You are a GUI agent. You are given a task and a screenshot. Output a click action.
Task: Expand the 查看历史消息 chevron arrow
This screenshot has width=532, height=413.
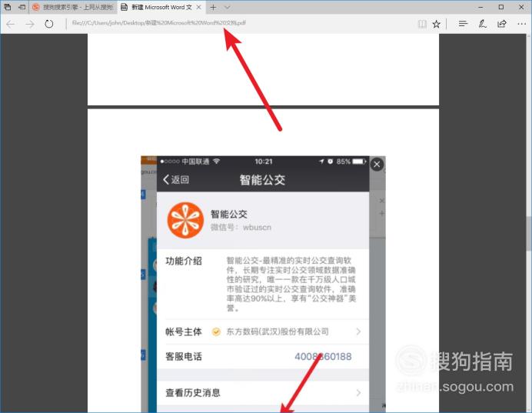(358, 393)
